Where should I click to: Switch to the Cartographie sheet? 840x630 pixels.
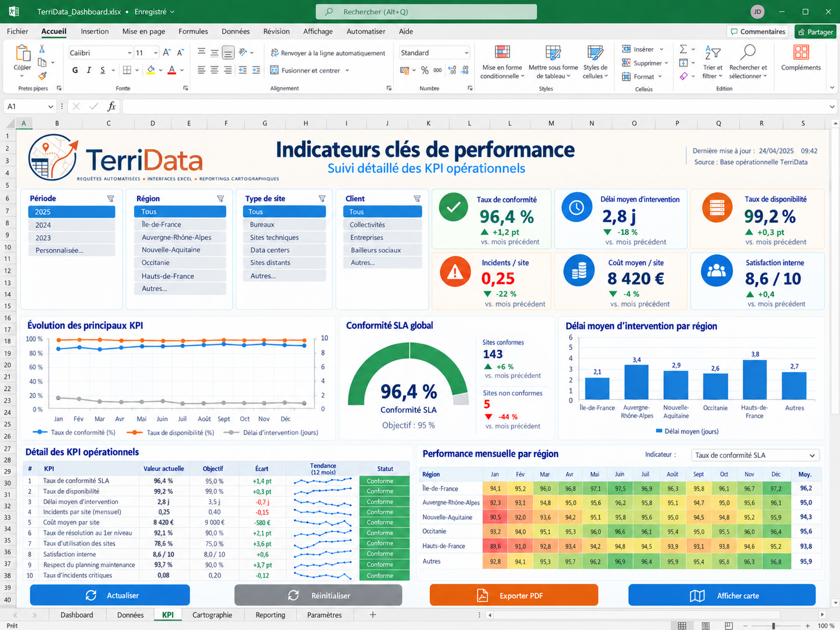(x=212, y=615)
